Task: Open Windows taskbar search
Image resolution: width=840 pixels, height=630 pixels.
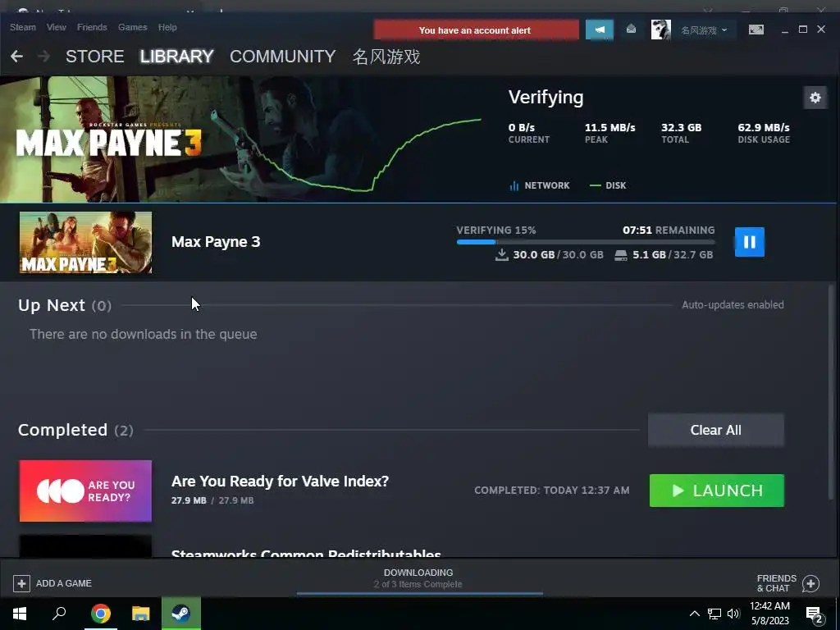Action: 59,614
